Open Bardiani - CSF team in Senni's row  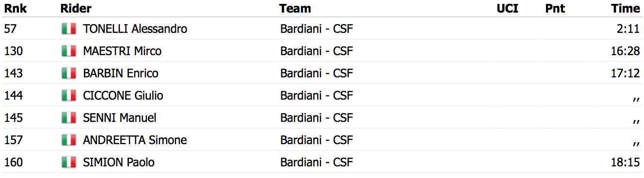317,118
